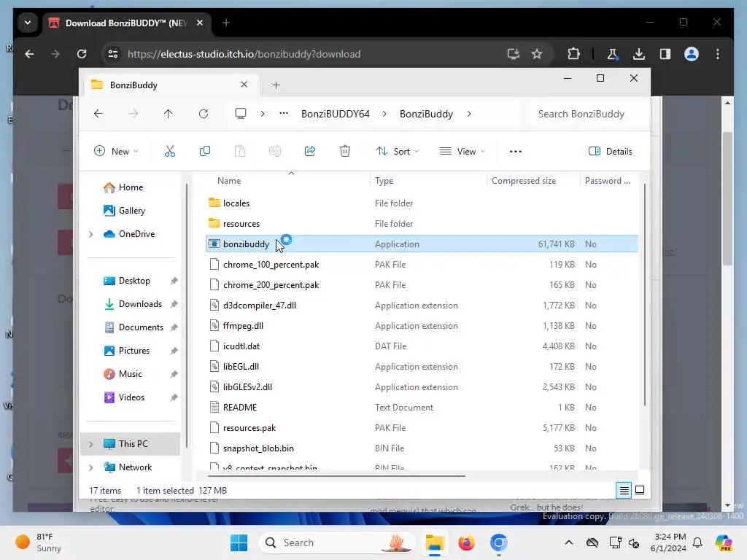
Task: Open Chrome extensions puzzle icon
Action: (573, 54)
